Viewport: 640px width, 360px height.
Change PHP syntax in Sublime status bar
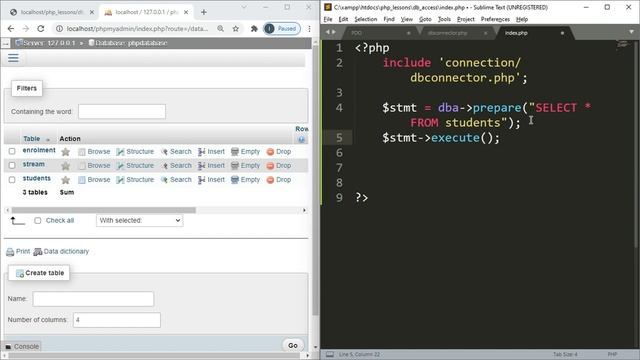pyautogui.click(x=612, y=354)
